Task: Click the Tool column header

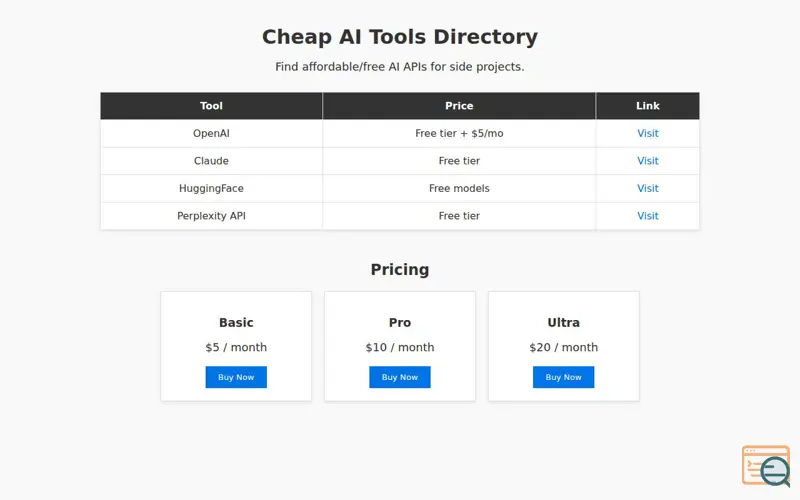Action: tap(211, 106)
